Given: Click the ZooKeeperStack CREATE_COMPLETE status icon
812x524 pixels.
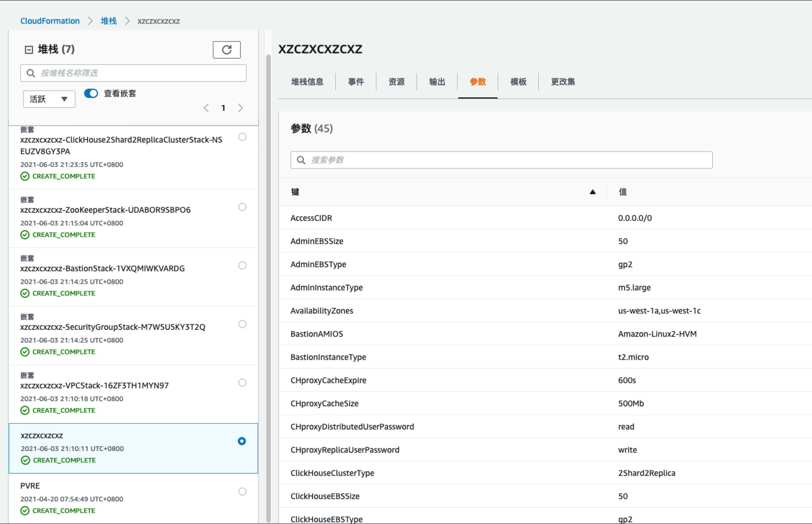Looking at the screenshot, I should pyautogui.click(x=25, y=235).
